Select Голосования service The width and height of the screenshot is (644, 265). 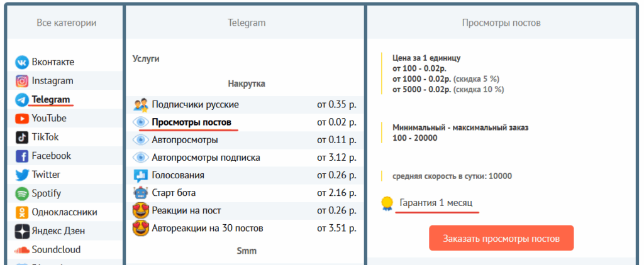[178, 175]
